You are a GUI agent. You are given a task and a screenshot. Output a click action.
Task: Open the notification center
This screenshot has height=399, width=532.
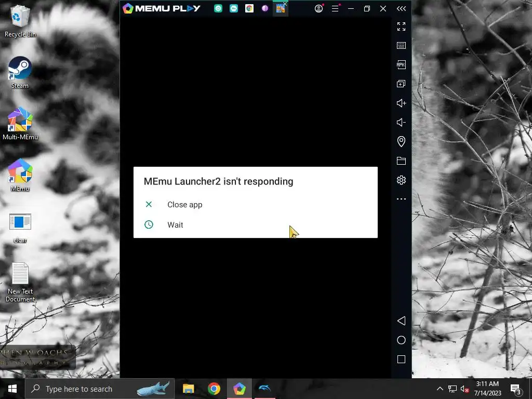pos(516,389)
